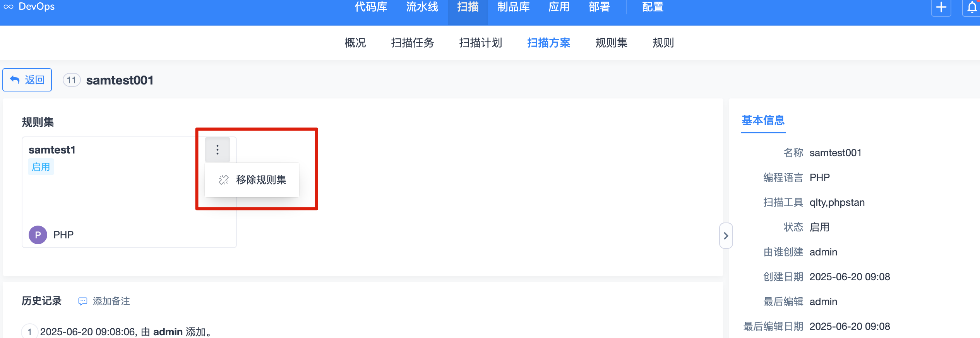Click the return arrow icon in 返回
980x338 pixels.
point(15,80)
